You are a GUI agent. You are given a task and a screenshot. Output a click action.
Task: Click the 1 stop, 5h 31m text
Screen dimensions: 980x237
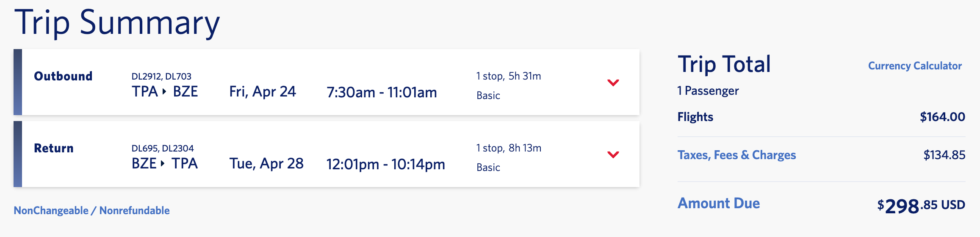509,76
